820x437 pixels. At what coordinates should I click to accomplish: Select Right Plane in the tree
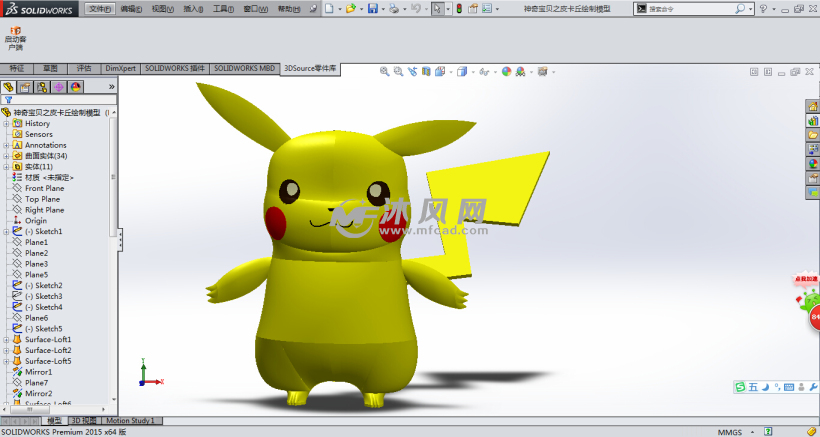point(44,210)
